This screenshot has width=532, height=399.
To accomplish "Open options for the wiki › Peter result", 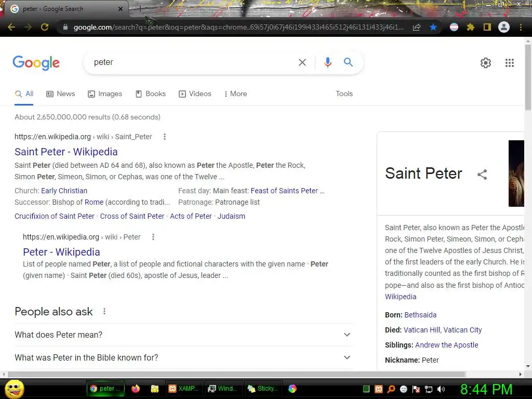I will click(153, 237).
